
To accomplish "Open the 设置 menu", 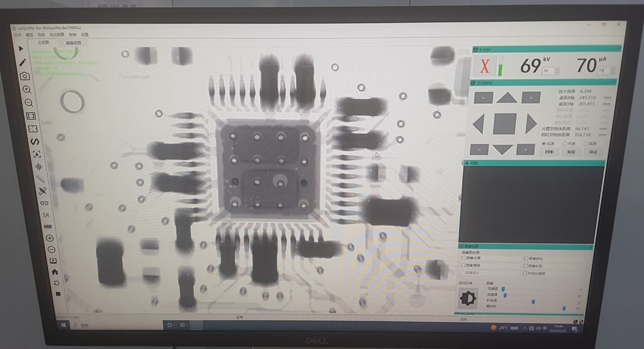I will pyautogui.click(x=85, y=35).
